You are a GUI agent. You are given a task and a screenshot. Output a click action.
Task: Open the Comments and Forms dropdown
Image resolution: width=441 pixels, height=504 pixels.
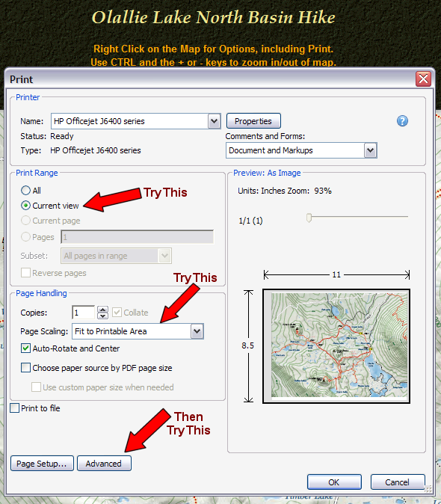pos(370,150)
